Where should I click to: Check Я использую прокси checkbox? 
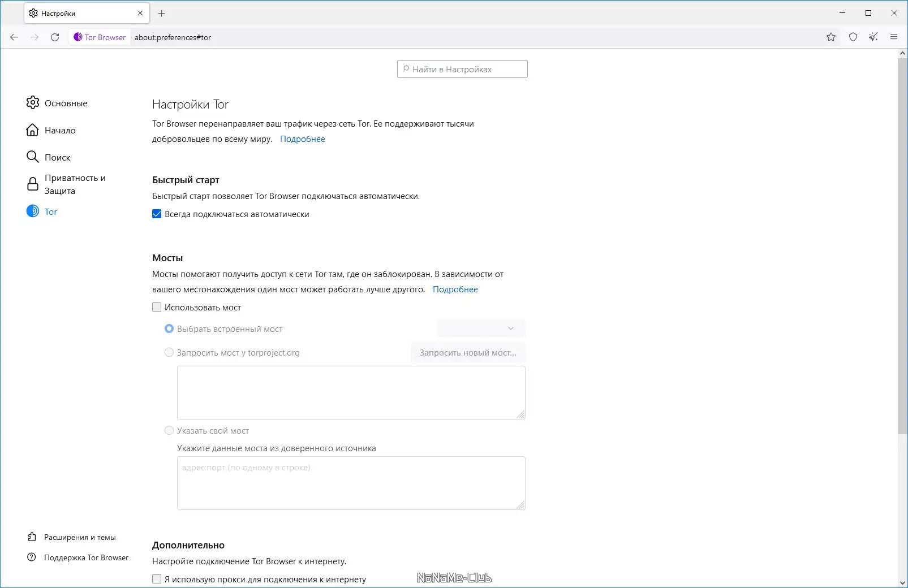pyautogui.click(x=157, y=579)
